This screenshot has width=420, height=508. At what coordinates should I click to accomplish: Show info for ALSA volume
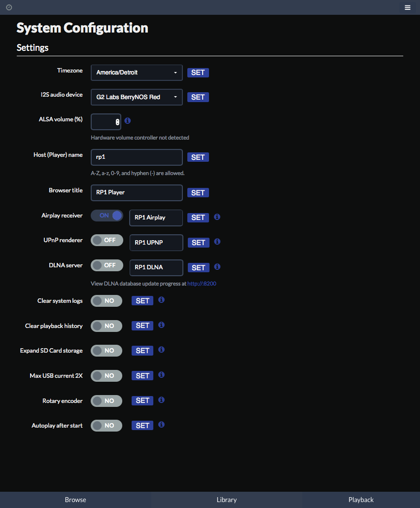coord(128,120)
